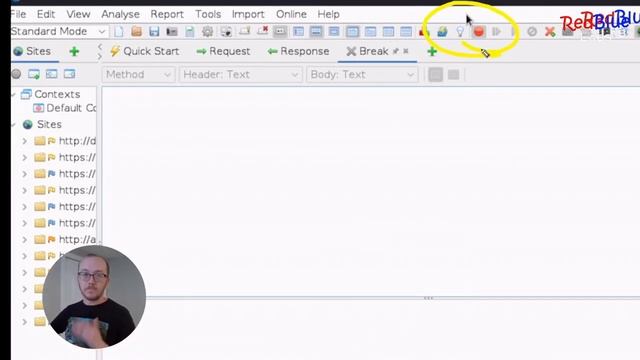Click the tab icon with red X
Viewport: 640px width, 360px height.
tap(262, 31)
